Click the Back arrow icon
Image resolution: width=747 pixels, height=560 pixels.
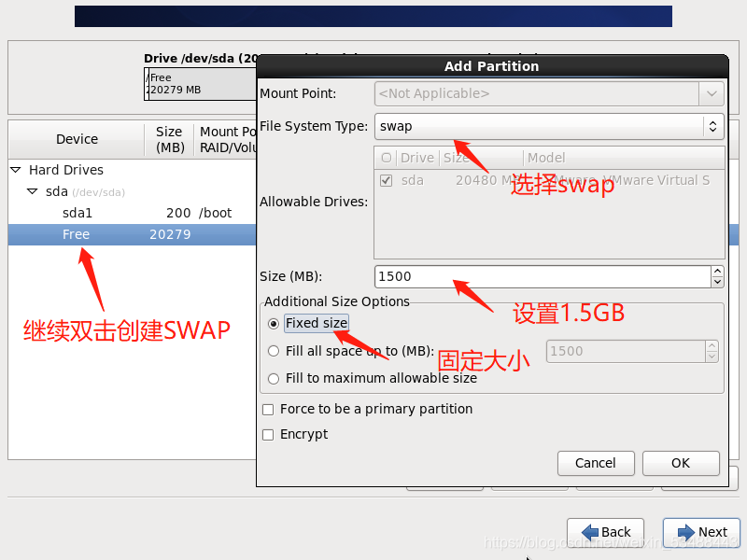coord(590,532)
